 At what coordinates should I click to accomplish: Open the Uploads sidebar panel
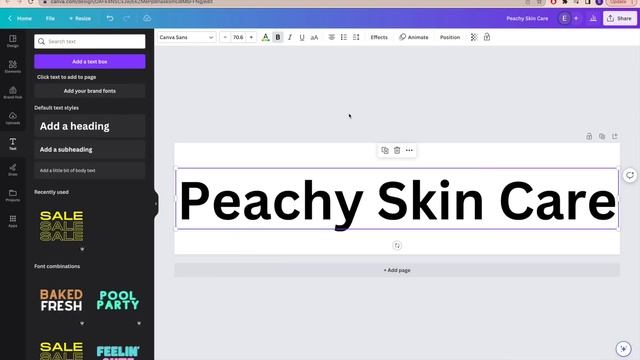point(13,118)
